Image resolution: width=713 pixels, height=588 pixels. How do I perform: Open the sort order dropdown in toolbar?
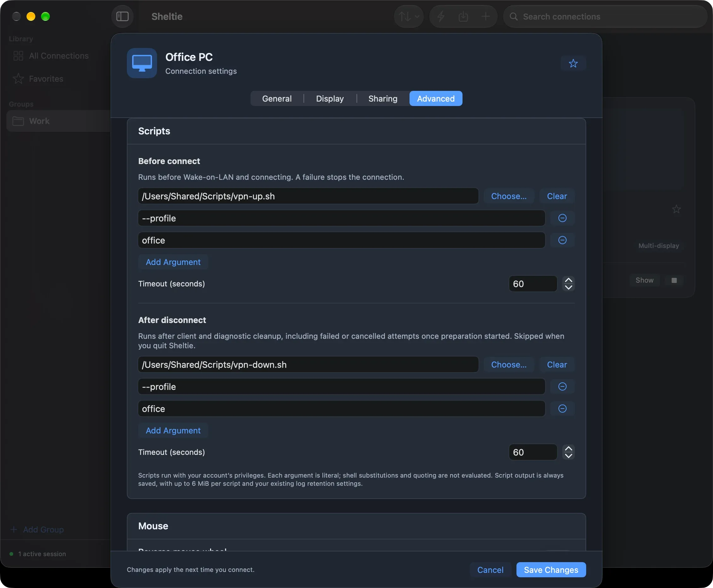click(x=409, y=16)
